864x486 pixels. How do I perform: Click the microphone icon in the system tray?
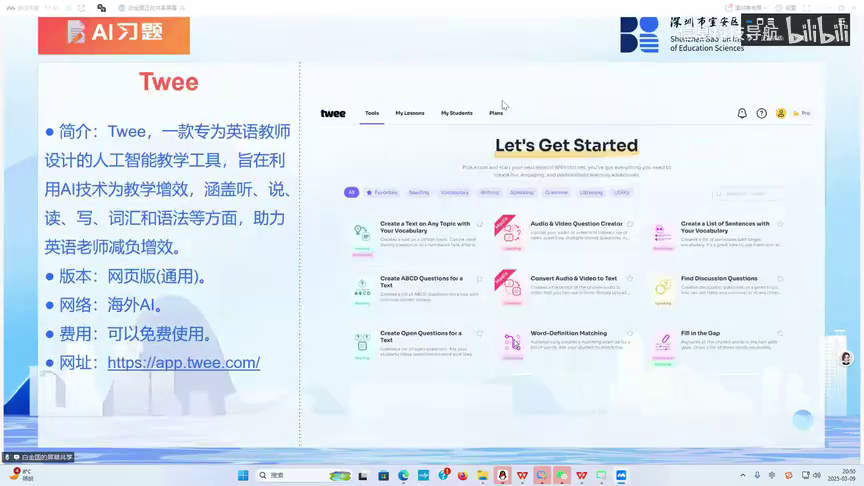757,475
